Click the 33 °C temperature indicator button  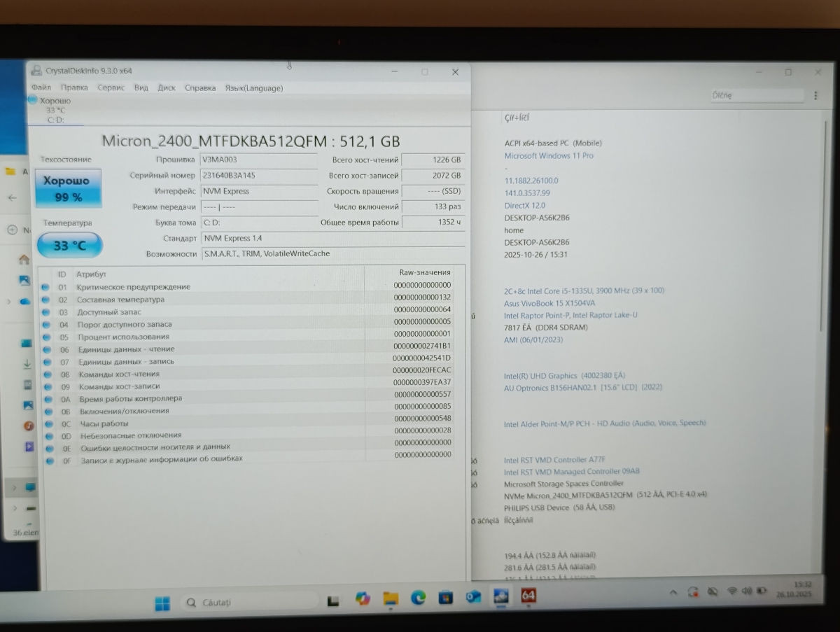(x=69, y=246)
